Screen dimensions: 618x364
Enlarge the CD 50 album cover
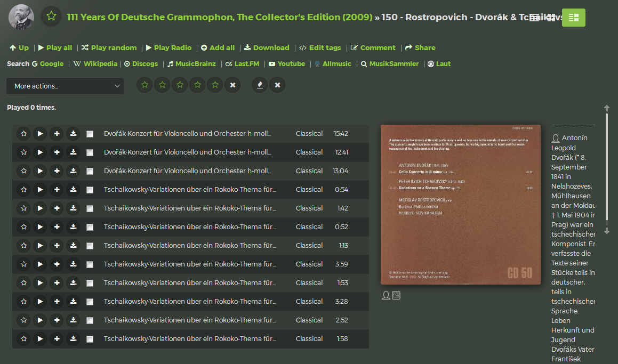(x=460, y=205)
